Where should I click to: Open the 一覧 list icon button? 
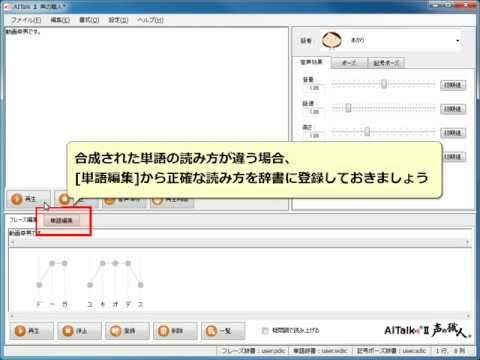click(223, 331)
